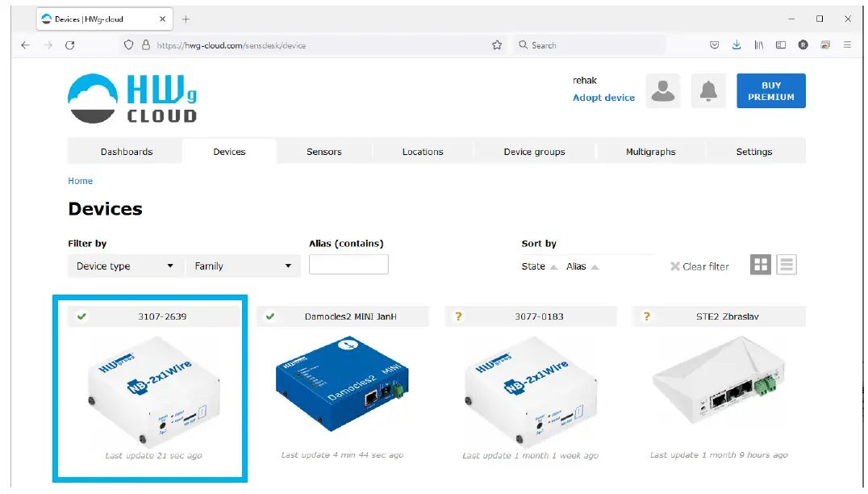868x494 pixels.
Task: Click 'Last update 1 month 1 week ago'
Action: pos(530,455)
